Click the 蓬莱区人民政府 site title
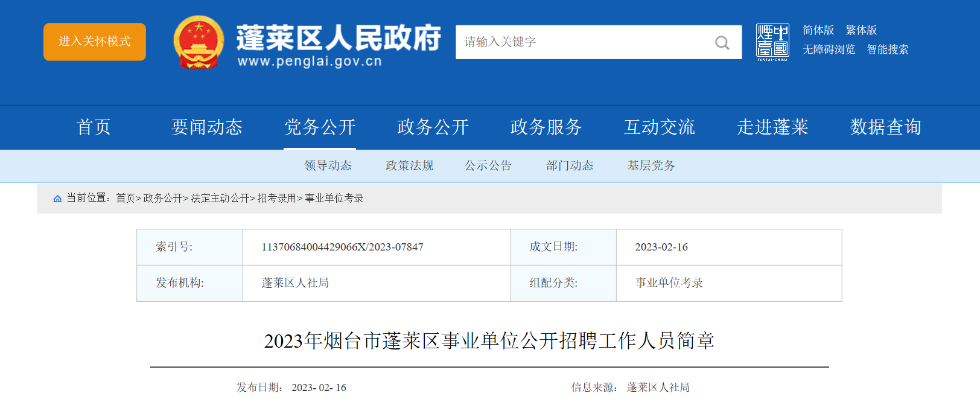 [x=339, y=38]
